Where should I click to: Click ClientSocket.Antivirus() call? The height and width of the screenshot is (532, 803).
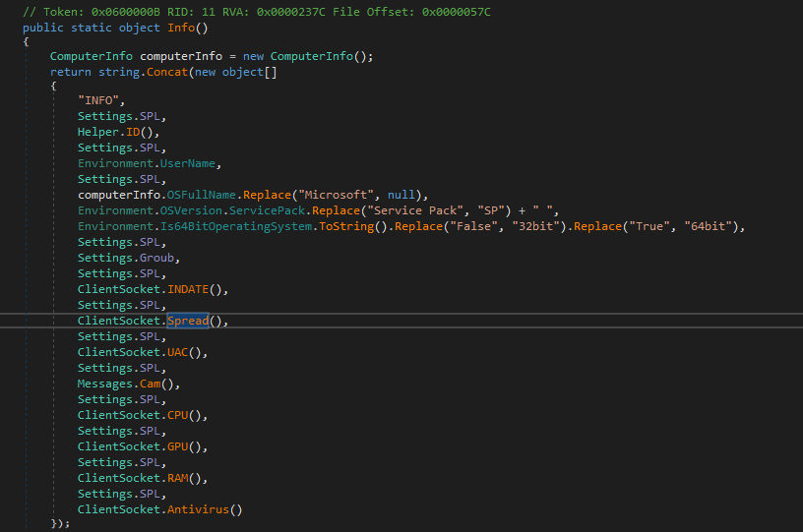coord(159,509)
